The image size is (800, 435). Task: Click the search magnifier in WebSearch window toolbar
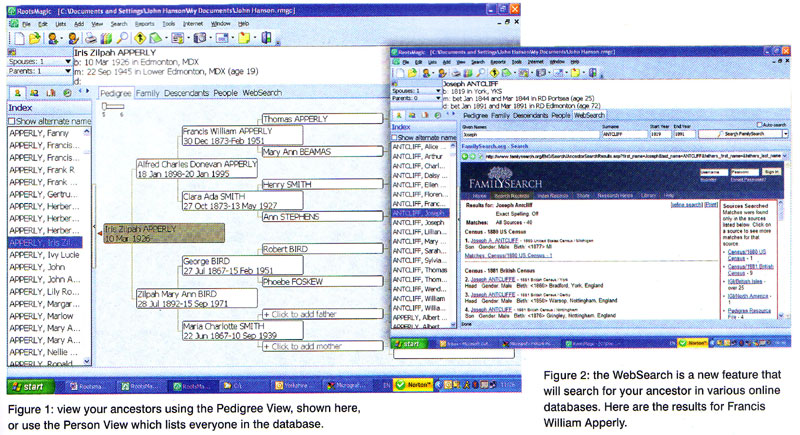click(x=480, y=73)
